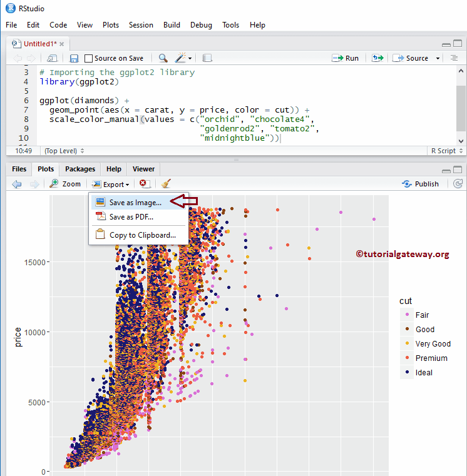Minimize the Plots pane

(x=446, y=171)
